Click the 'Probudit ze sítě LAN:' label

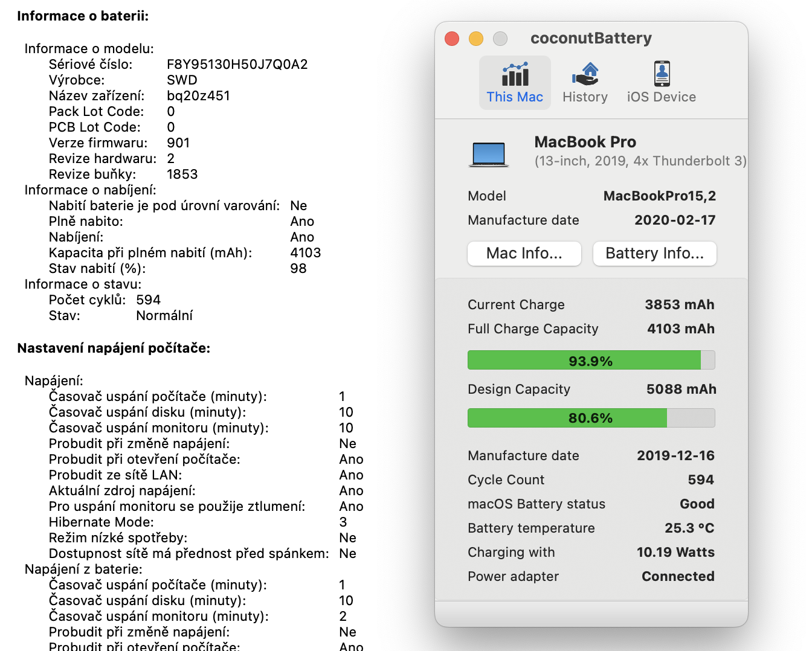tap(115, 475)
